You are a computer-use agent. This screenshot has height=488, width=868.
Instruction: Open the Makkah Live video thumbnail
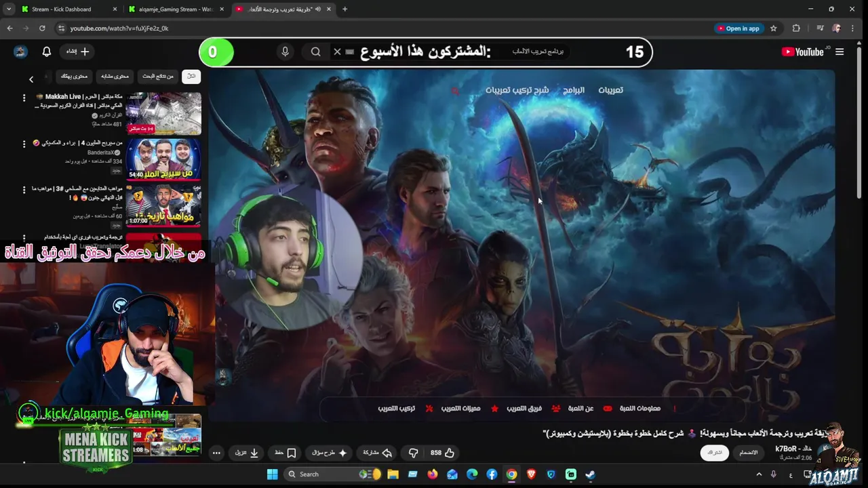(163, 114)
